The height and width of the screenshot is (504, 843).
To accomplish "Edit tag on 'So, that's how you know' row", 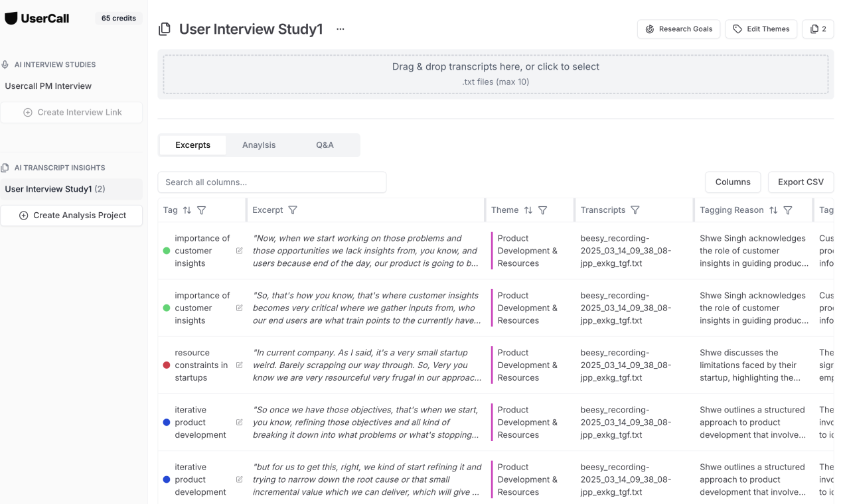I will coord(240,308).
